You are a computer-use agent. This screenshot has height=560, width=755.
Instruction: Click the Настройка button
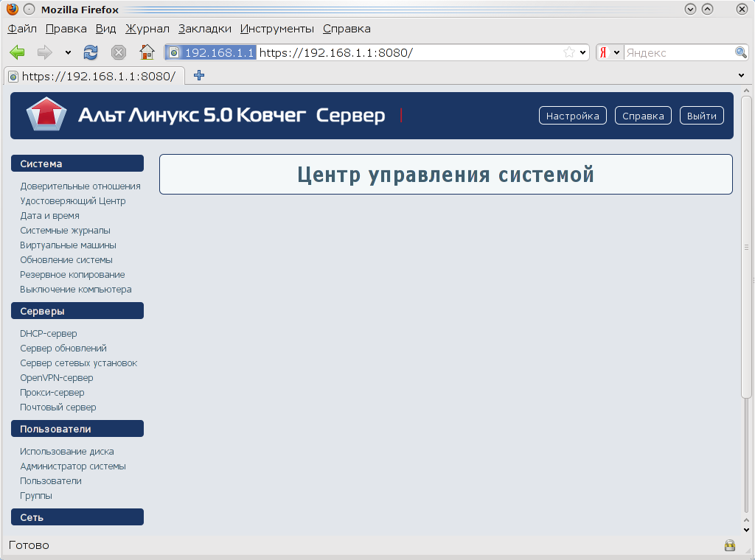[572, 116]
